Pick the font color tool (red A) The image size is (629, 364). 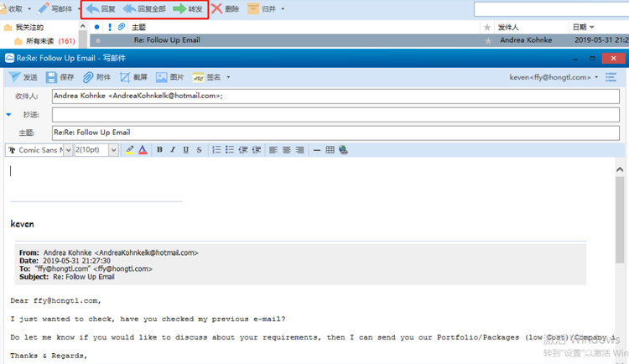point(143,150)
